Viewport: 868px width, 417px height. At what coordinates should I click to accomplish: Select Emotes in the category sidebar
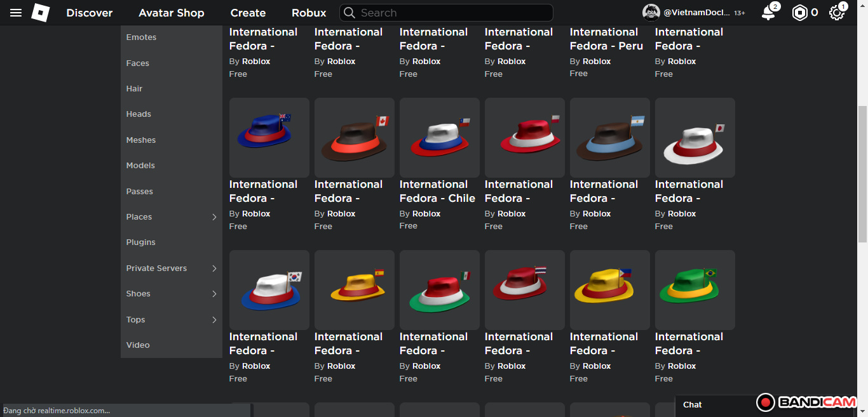click(x=141, y=37)
